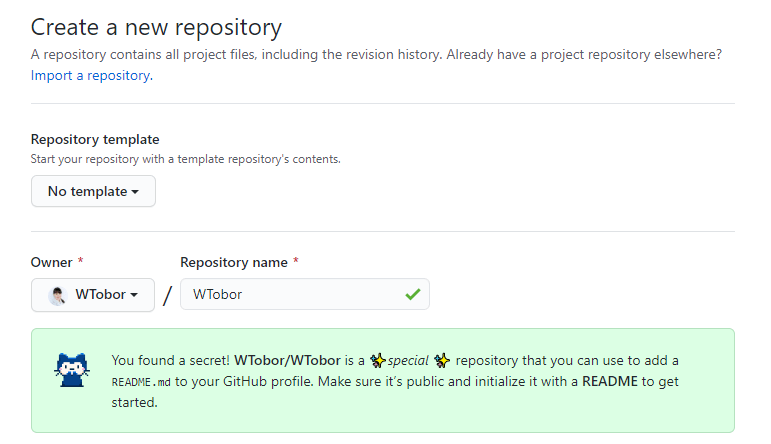
Task: Click the italic word special in the notice
Action: [410, 360]
